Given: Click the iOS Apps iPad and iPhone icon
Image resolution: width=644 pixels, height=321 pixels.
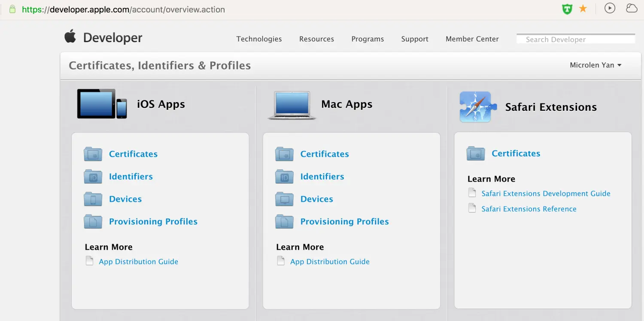Looking at the screenshot, I should tap(102, 104).
